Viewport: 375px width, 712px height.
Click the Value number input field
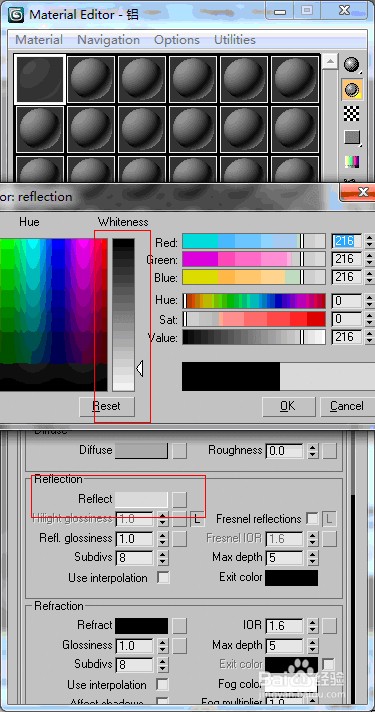(x=347, y=337)
